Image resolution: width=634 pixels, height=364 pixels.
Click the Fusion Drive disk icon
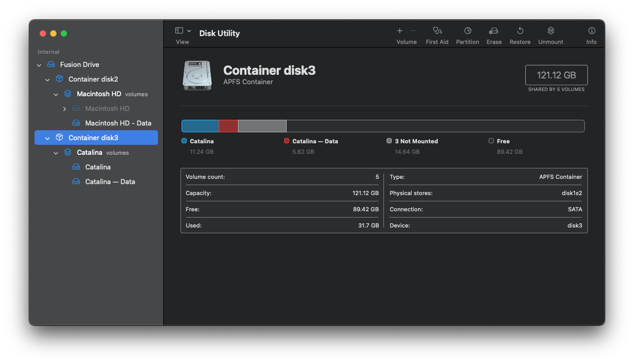click(51, 64)
